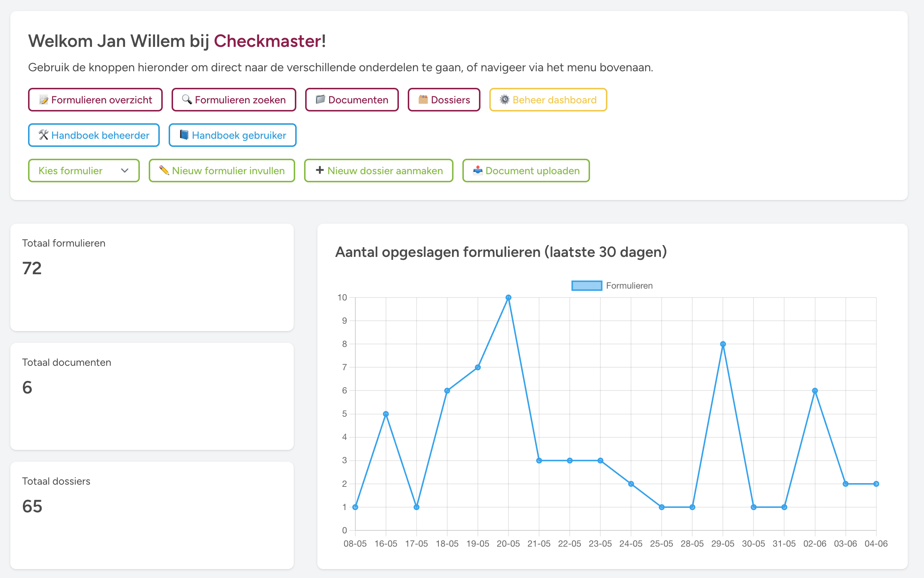924x578 pixels.
Task: Click the Documenten button
Action: [352, 100]
